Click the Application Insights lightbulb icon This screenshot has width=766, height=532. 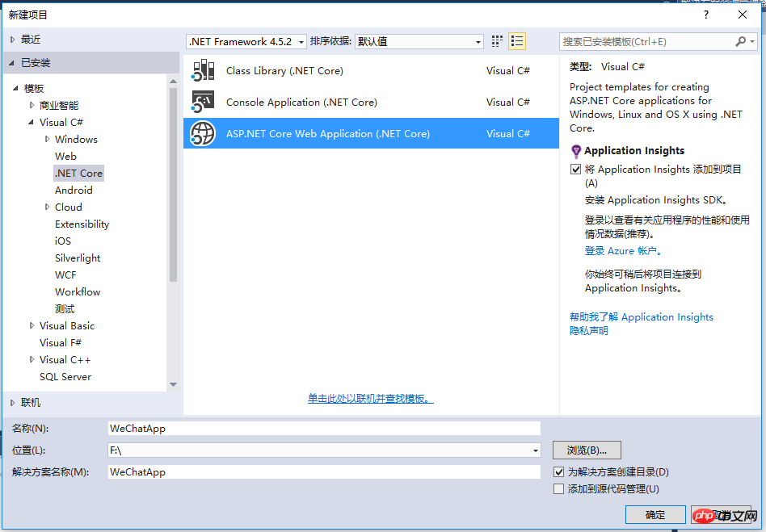[576, 150]
